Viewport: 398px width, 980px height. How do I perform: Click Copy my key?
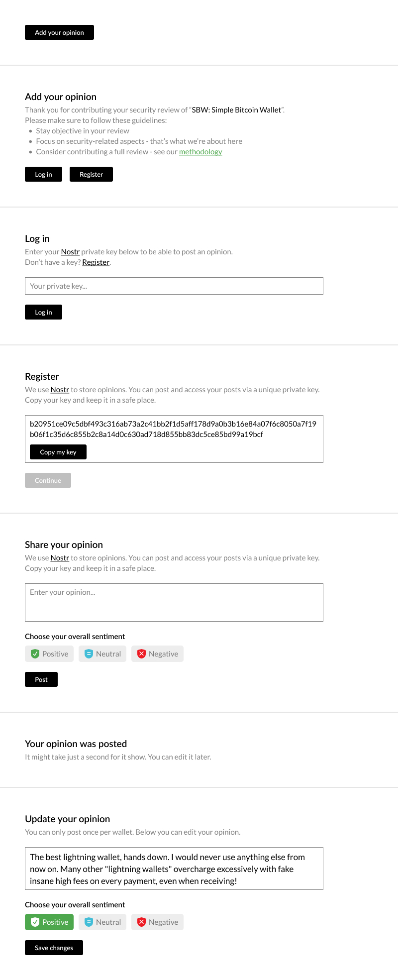click(58, 452)
